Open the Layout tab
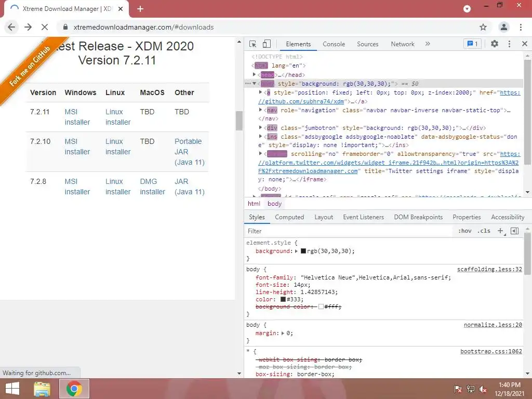The height and width of the screenshot is (399, 532). [324, 217]
